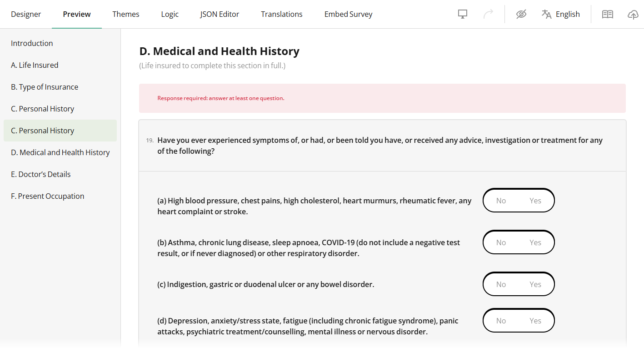The image size is (644, 348).
Task: Open the English language selector
Action: tap(561, 14)
